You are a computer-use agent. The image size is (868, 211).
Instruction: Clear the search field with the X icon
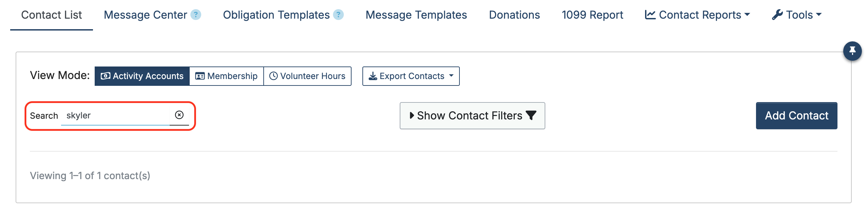pyautogui.click(x=179, y=115)
